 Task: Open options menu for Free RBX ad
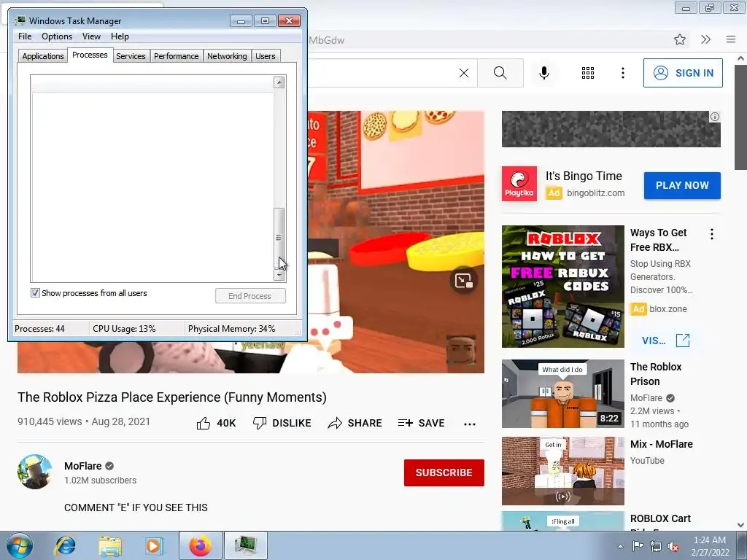click(x=712, y=234)
